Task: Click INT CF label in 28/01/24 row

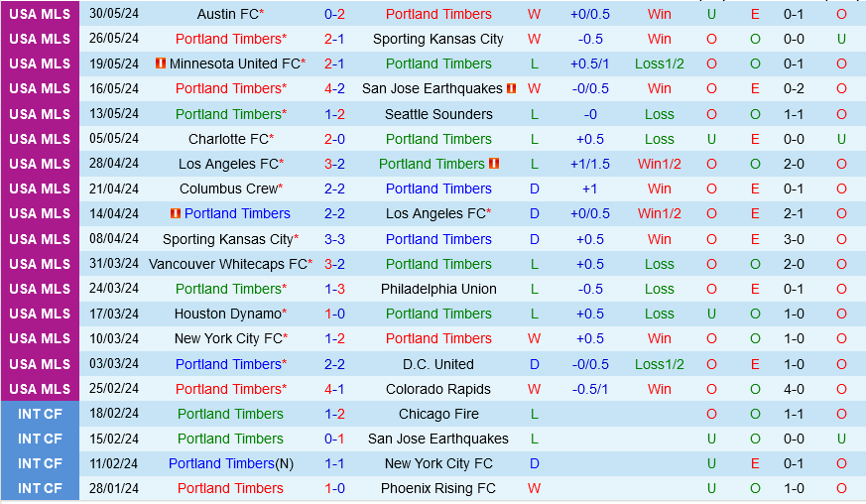Action: 40,488
